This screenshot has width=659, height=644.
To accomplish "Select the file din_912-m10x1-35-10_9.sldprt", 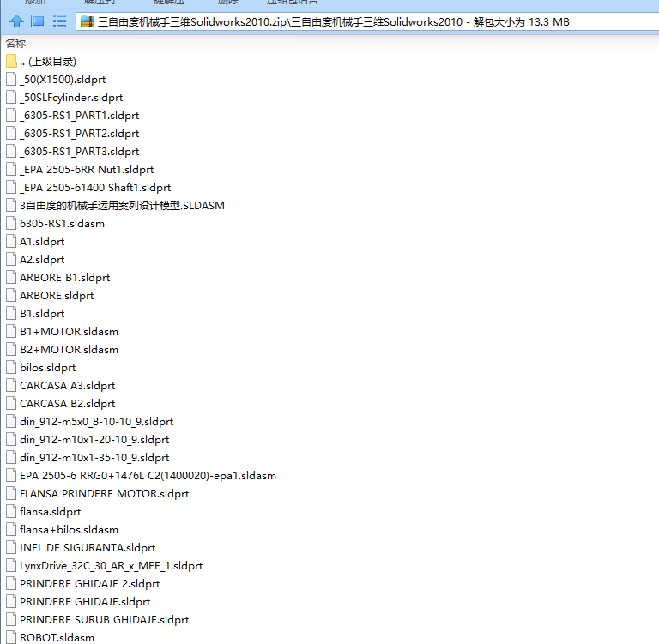I will 94,457.
